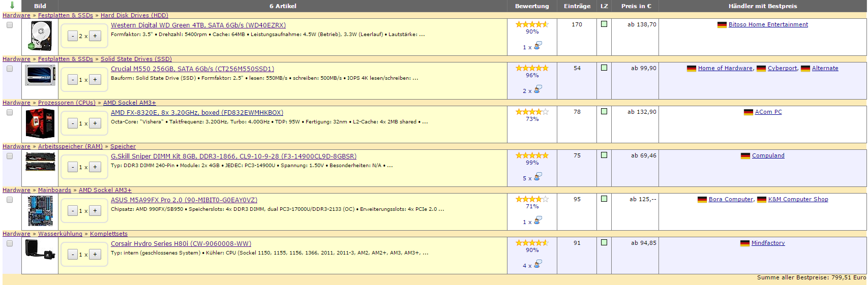Screen dimensions: 868x285
Task: Click reviewer icon in WD Green row
Action: [538, 45]
